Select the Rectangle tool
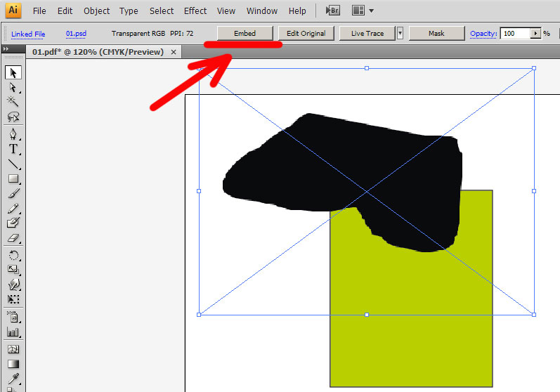560x392 pixels. (13, 178)
